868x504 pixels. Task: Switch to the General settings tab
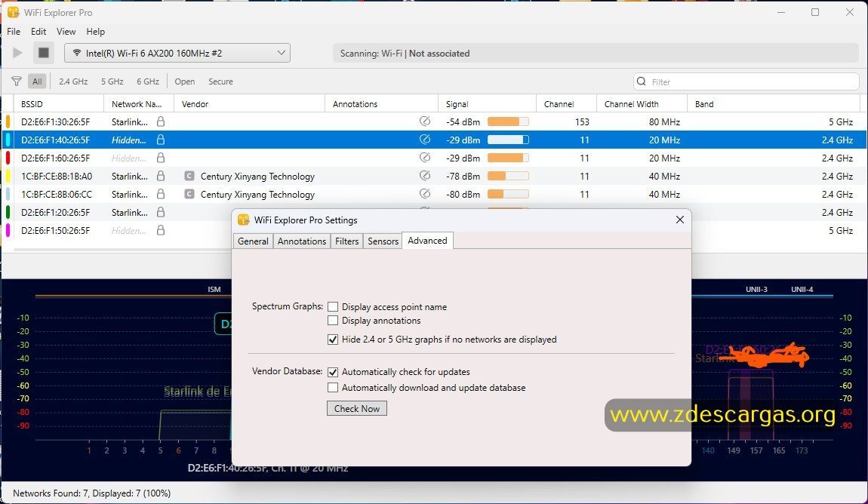[x=253, y=241]
